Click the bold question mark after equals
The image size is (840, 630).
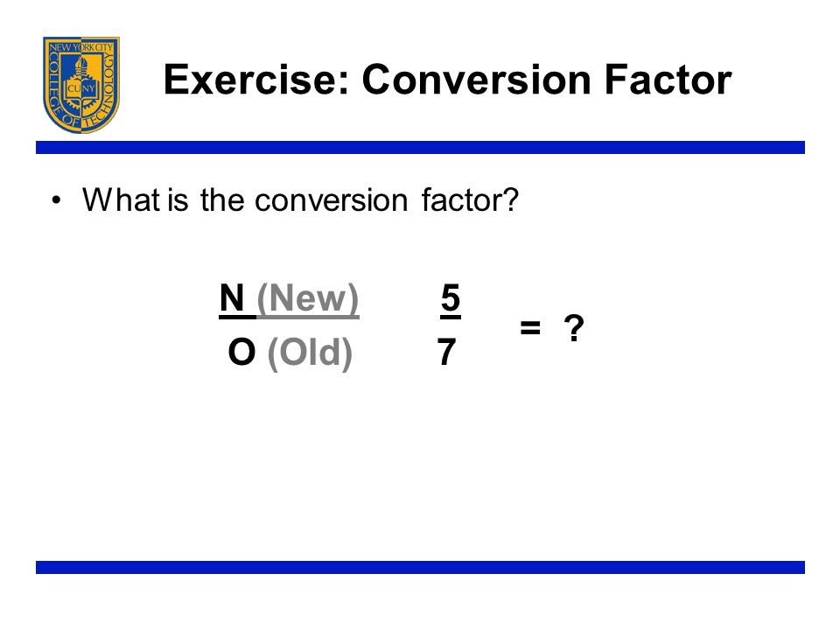point(574,328)
